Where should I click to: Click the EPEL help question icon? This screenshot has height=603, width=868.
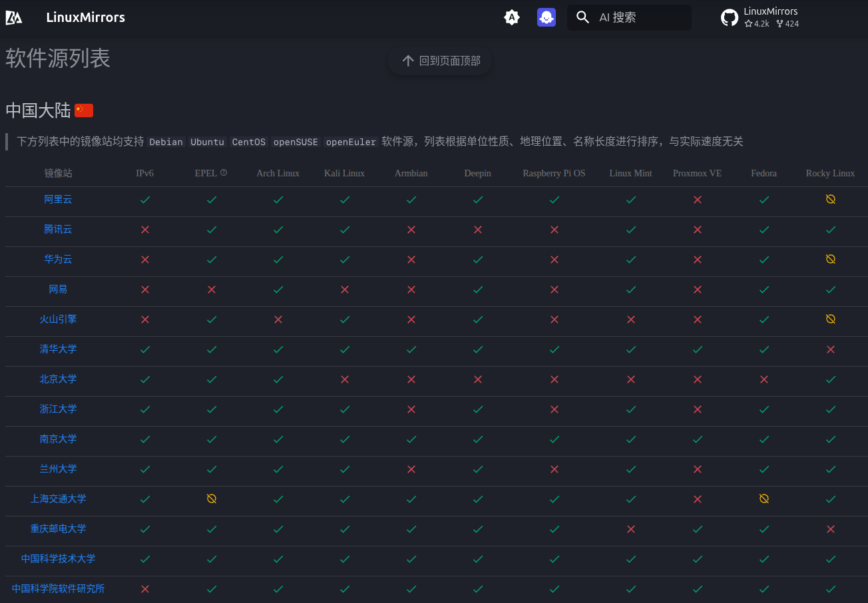[x=224, y=172]
